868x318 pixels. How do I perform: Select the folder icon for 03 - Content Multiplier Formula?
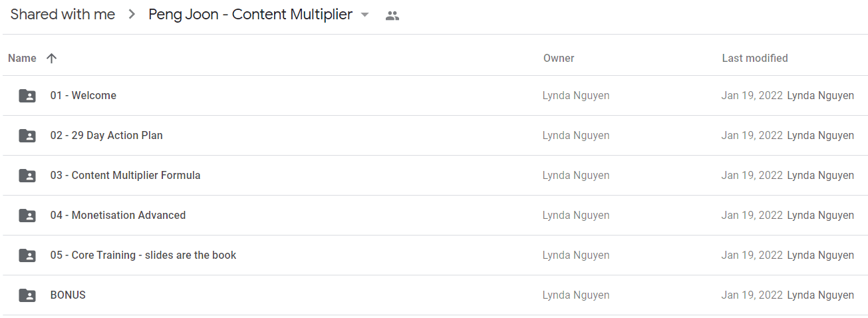pos(27,176)
